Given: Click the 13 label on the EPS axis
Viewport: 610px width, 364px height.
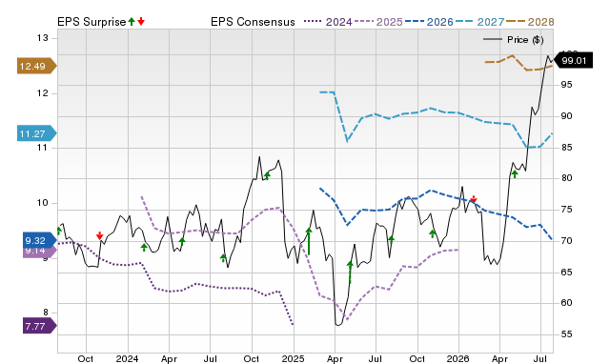Looking at the screenshot, I should (x=42, y=38).
